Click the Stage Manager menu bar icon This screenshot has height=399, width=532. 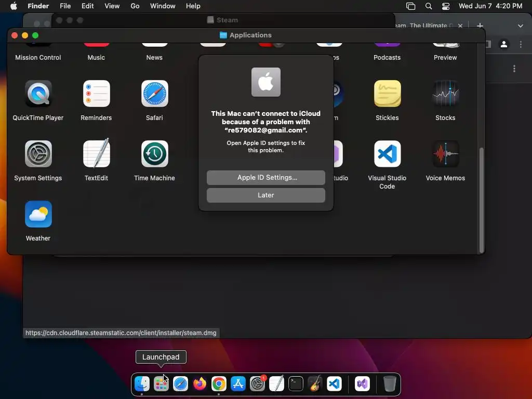[x=410, y=6]
